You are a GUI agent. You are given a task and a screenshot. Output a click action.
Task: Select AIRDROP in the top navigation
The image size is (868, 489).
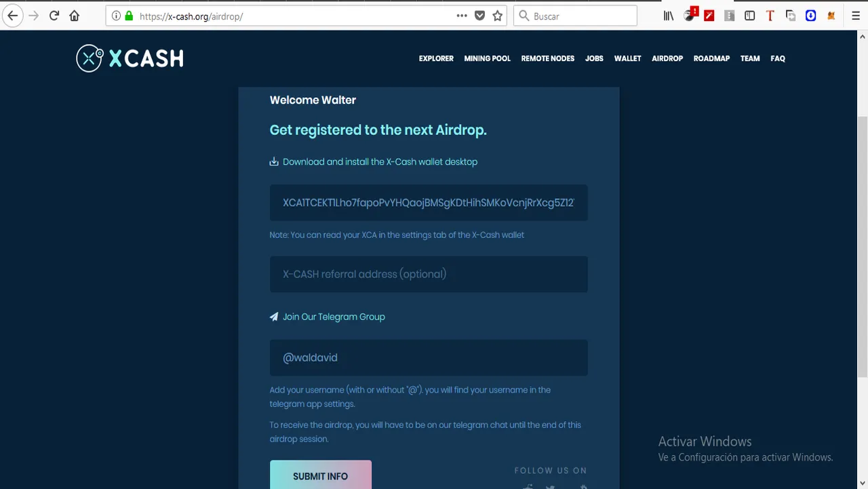[x=667, y=58]
